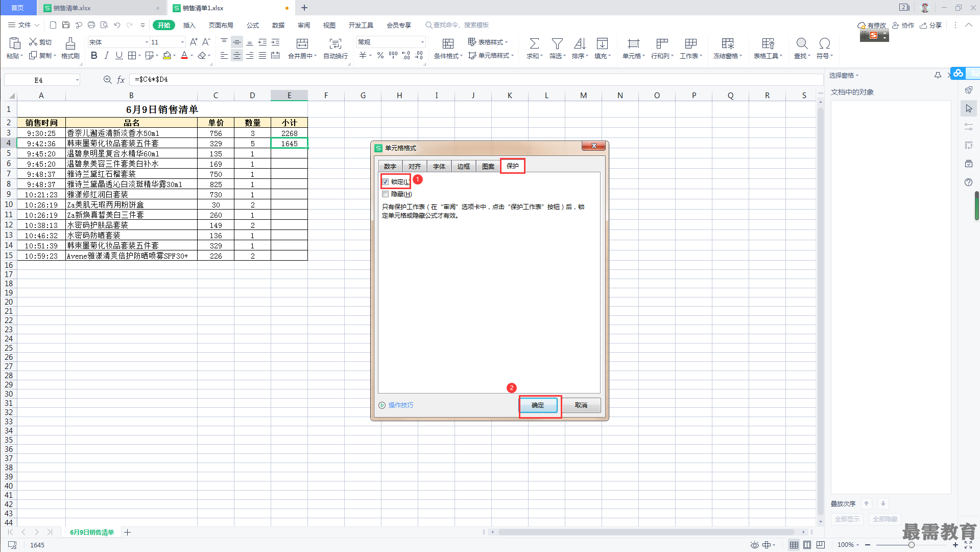980x552 pixels.
Task: Click the formula bar input field
Action: click(476, 80)
